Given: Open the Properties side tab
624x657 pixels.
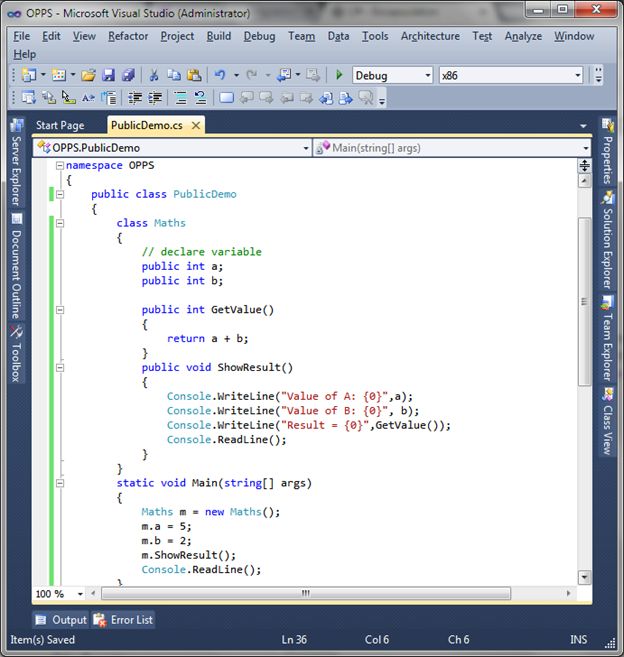Looking at the screenshot, I should point(608,151).
